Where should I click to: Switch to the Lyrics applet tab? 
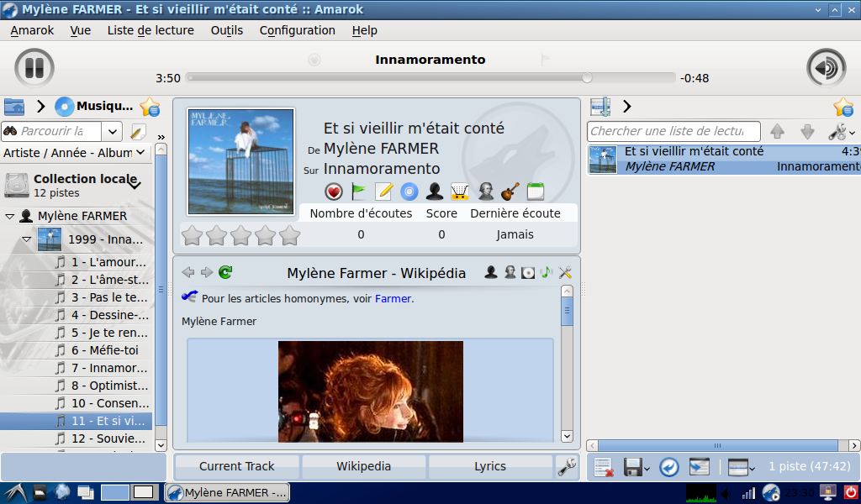(490, 466)
